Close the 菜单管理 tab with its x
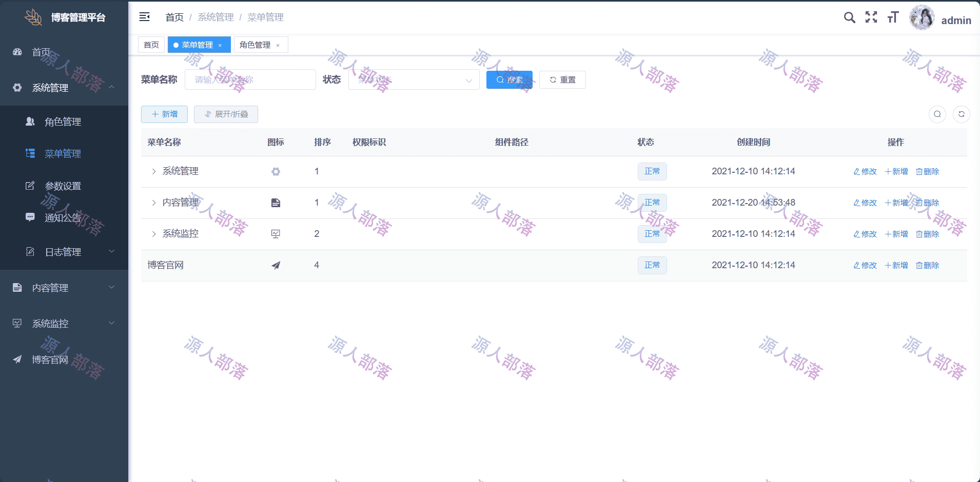 (x=220, y=45)
